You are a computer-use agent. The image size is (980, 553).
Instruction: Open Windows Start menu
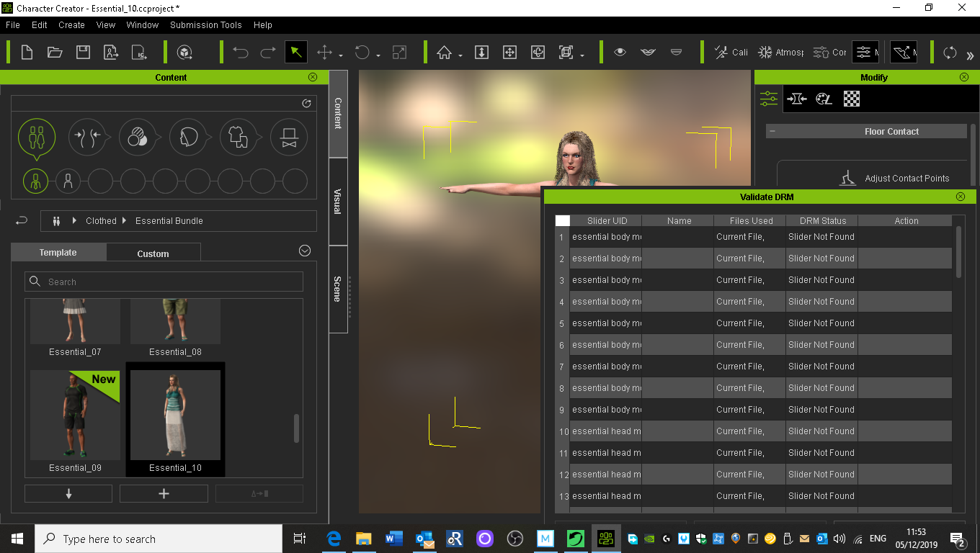(17, 539)
